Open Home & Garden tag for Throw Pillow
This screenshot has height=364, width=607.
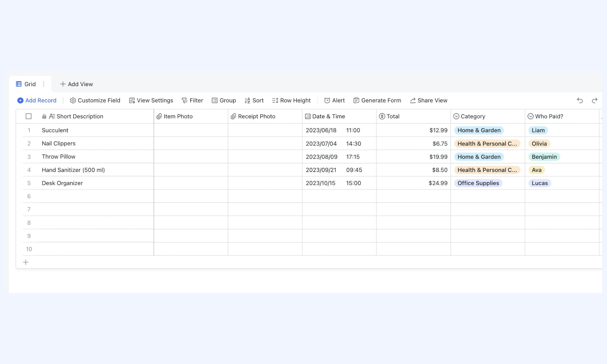point(479,157)
